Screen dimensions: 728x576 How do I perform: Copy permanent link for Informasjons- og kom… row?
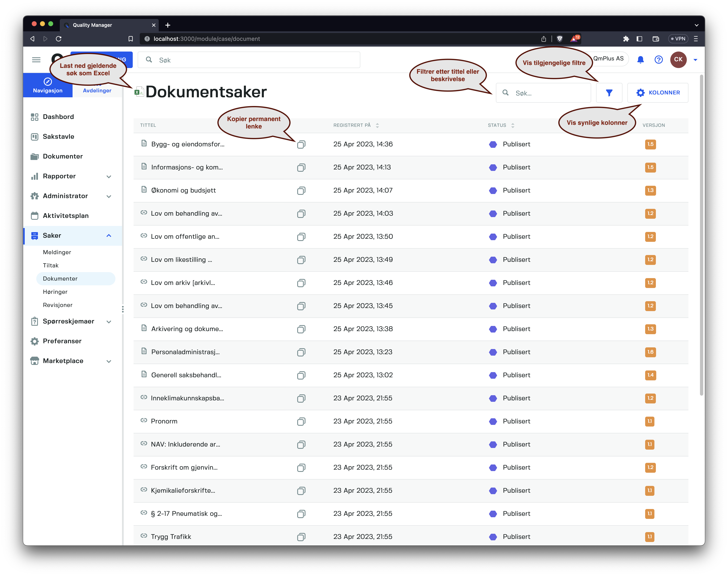pos(301,168)
